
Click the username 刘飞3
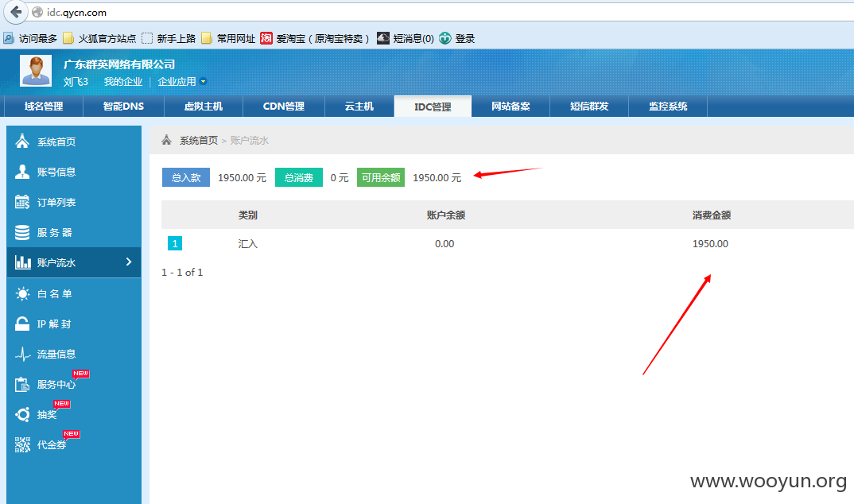pos(76,82)
